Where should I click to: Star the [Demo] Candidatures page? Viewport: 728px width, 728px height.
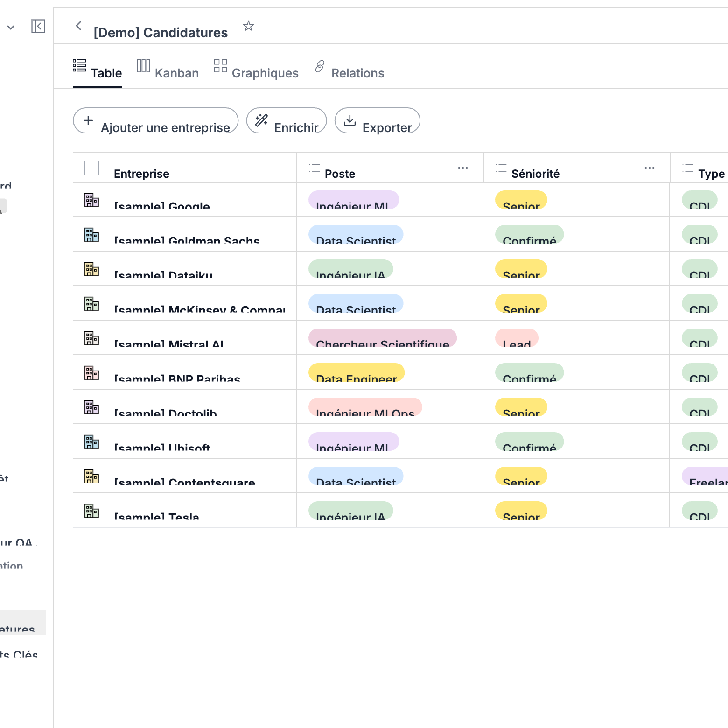[249, 26]
